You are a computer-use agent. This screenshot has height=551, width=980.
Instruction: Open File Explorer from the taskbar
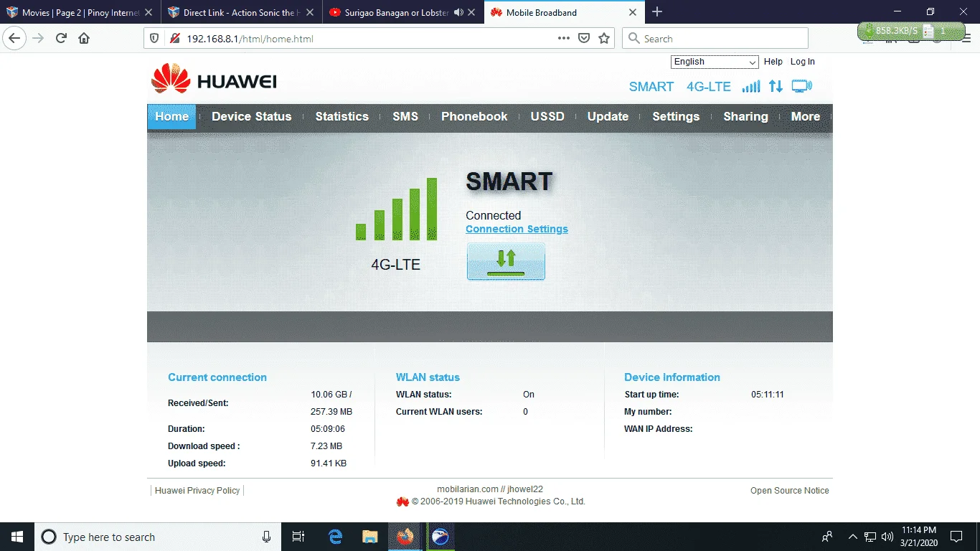(370, 537)
